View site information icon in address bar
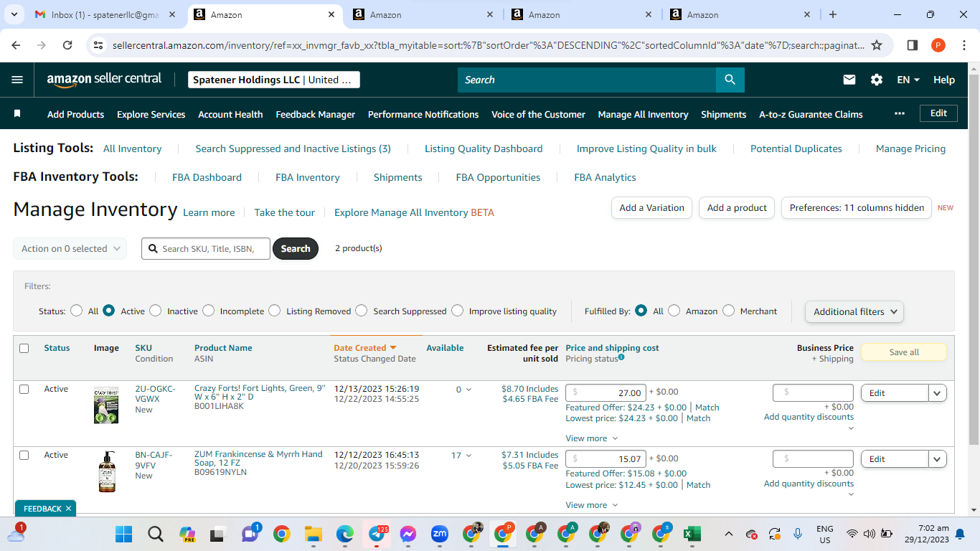The width and height of the screenshot is (980, 551). point(99,45)
